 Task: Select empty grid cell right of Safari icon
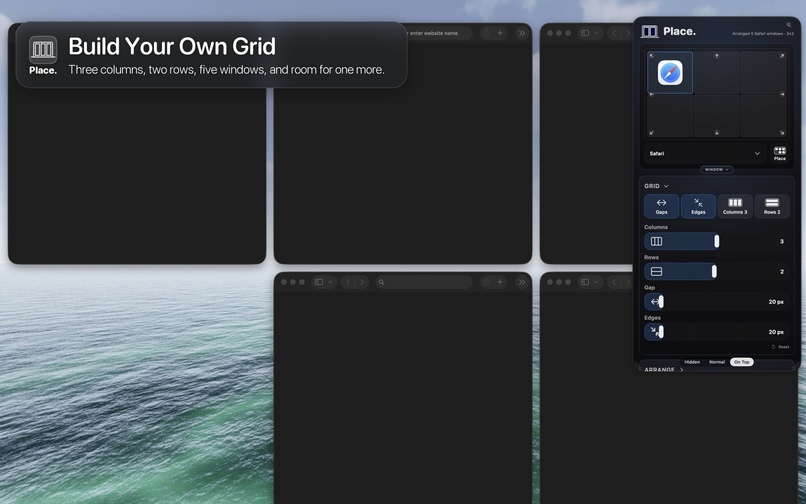pyautogui.click(x=717, y=73)
